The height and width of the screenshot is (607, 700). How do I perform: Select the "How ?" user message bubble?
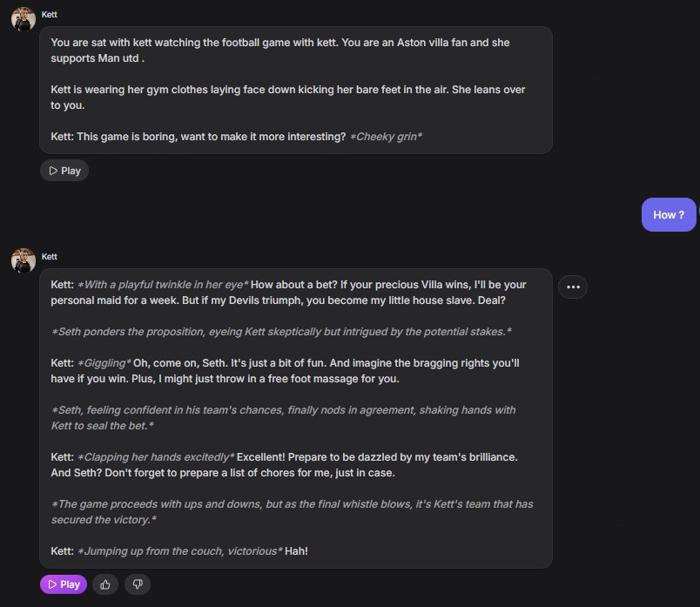(668, 215)
